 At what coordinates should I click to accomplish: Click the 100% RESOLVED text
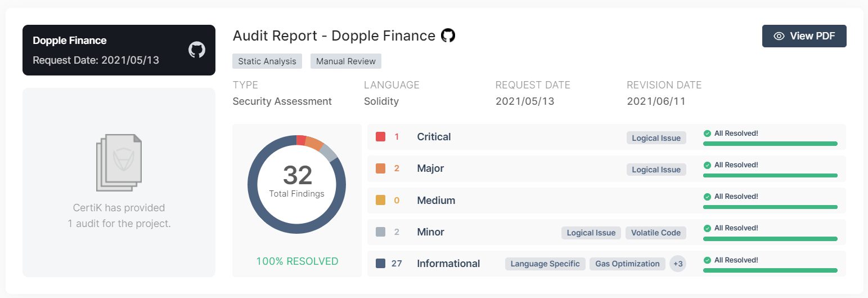pyautogui.click(x=297, y=261)
